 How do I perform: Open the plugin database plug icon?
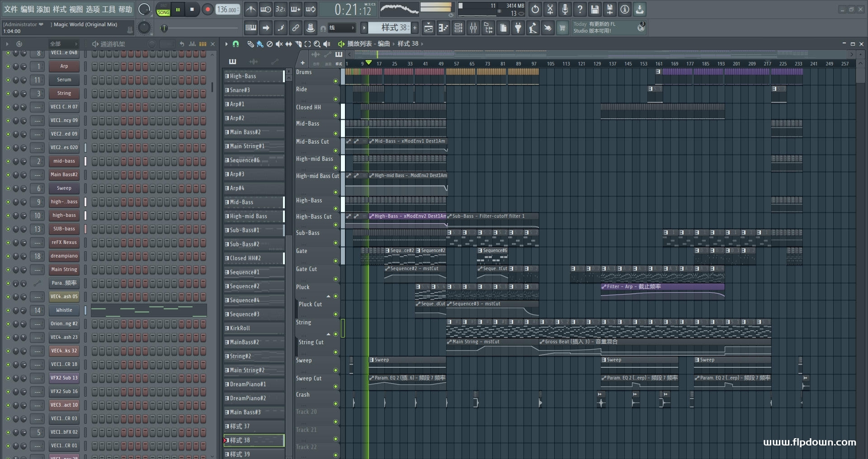518,28
